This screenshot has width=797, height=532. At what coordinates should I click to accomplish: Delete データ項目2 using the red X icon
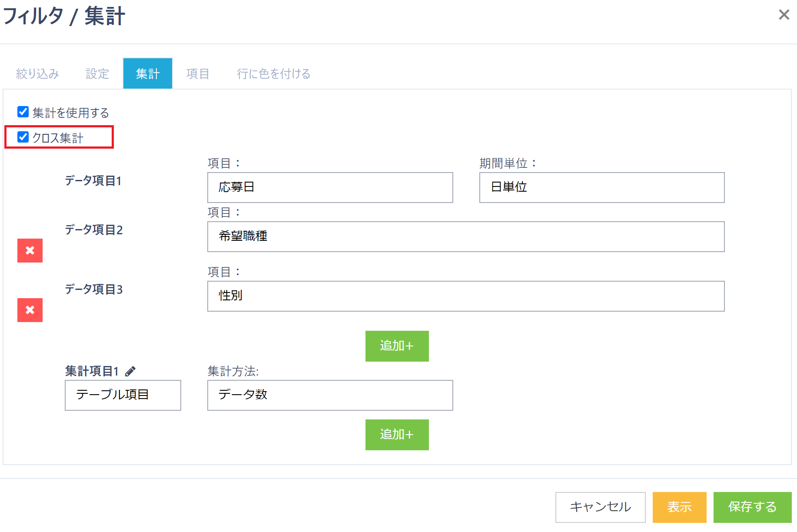pos(30,251)
